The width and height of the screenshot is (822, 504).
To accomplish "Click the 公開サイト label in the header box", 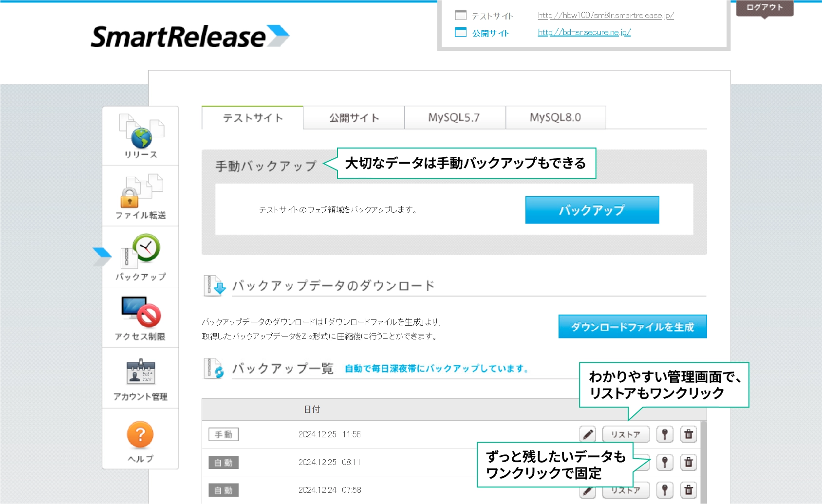I will point(490,33).
